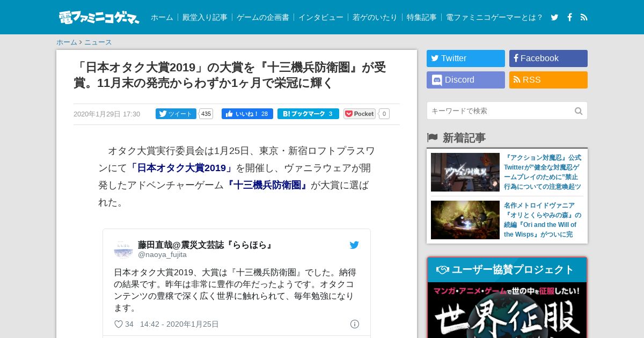Go to ホーム in top navigation
The height and width of the screenshot is (338, 644).
[x=162, y=17]
